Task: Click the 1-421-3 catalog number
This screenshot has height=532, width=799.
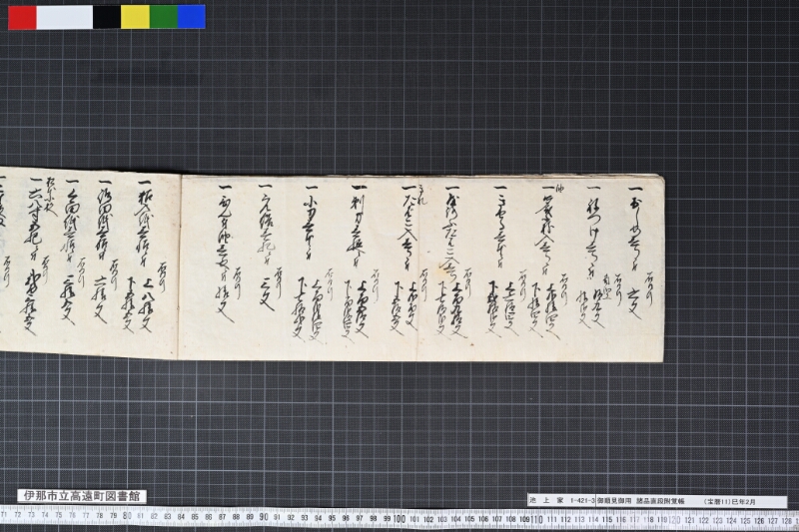Action: 583,501
